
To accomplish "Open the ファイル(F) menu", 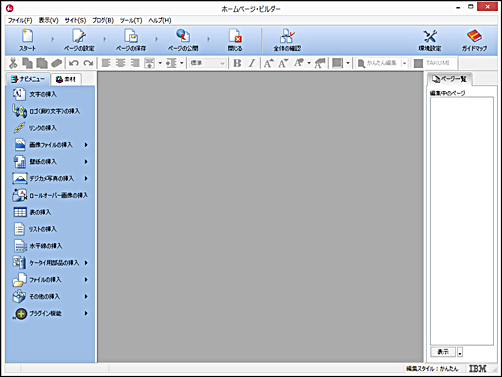I will [x=20, y=20].
